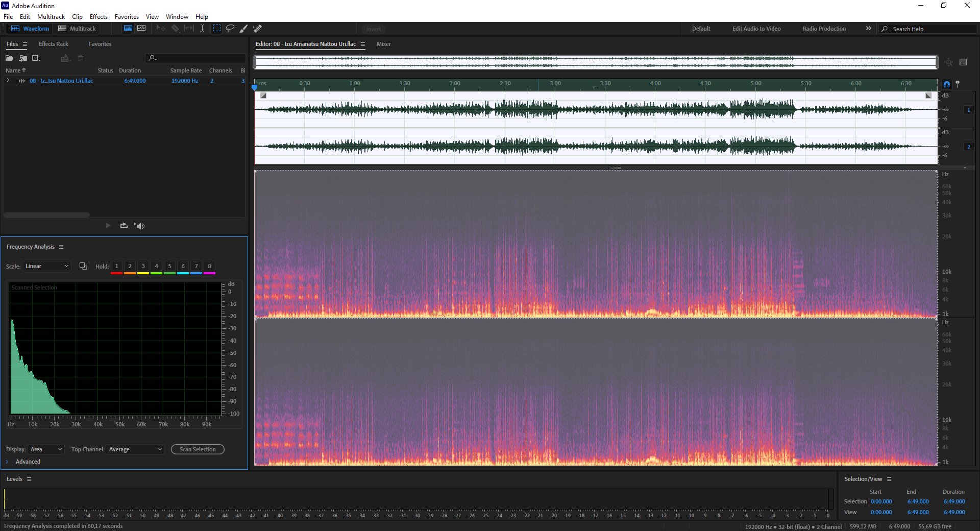Screen dimensions: 980x531
Task: Switch to the Effects Rack tab
Action: pyautogui.click(x=54, y=44)
